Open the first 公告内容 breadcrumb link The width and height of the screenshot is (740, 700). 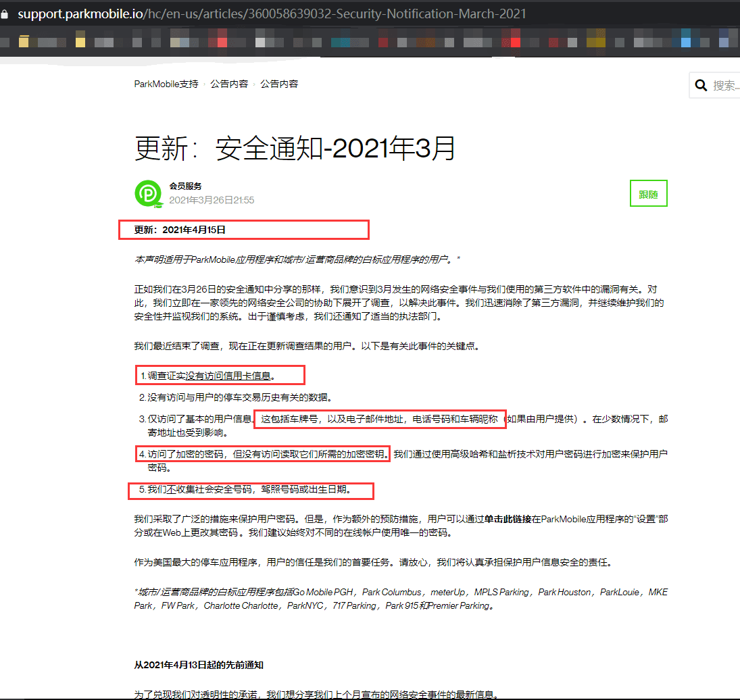point(229,84)
